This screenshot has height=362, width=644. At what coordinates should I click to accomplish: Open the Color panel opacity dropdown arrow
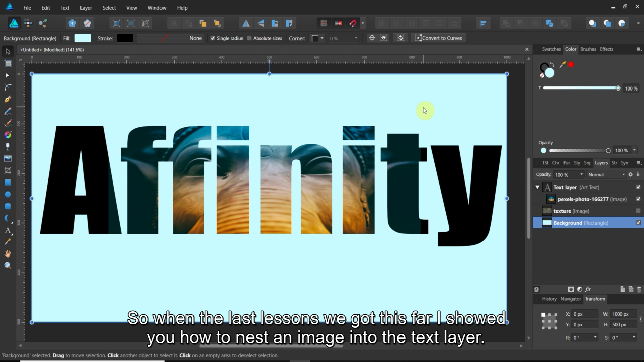(x=634, y=150)
